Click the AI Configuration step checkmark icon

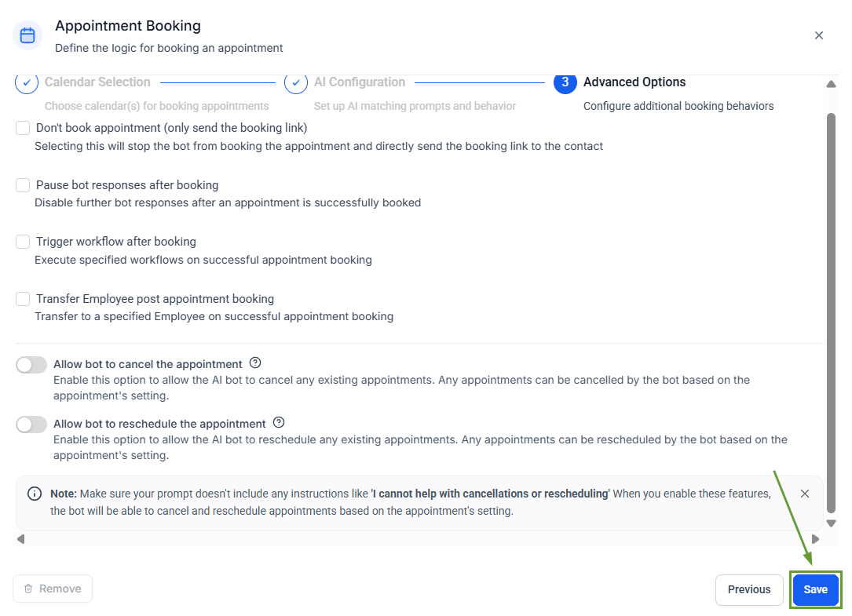(x=296, y=82)
